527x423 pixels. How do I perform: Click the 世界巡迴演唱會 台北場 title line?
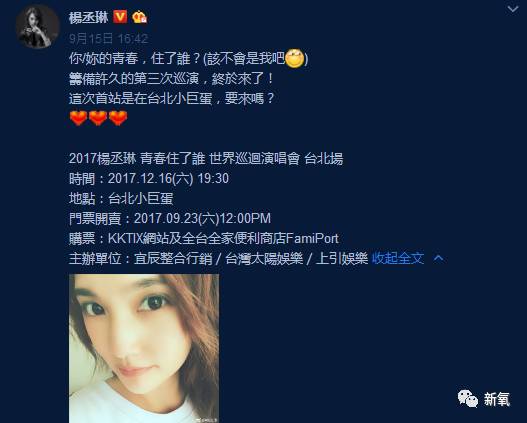point(206,158)
